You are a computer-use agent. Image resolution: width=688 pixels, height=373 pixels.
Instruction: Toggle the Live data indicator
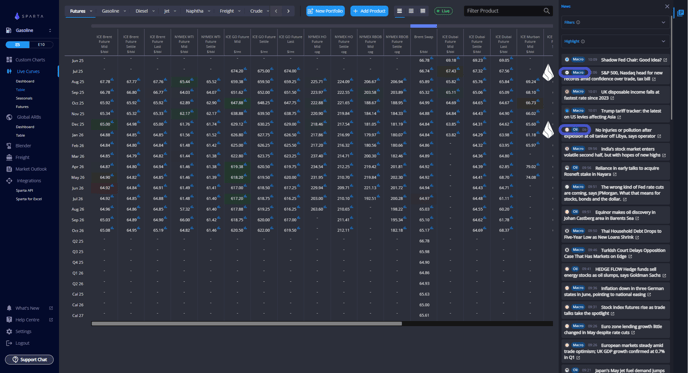(x=443, y=11)
